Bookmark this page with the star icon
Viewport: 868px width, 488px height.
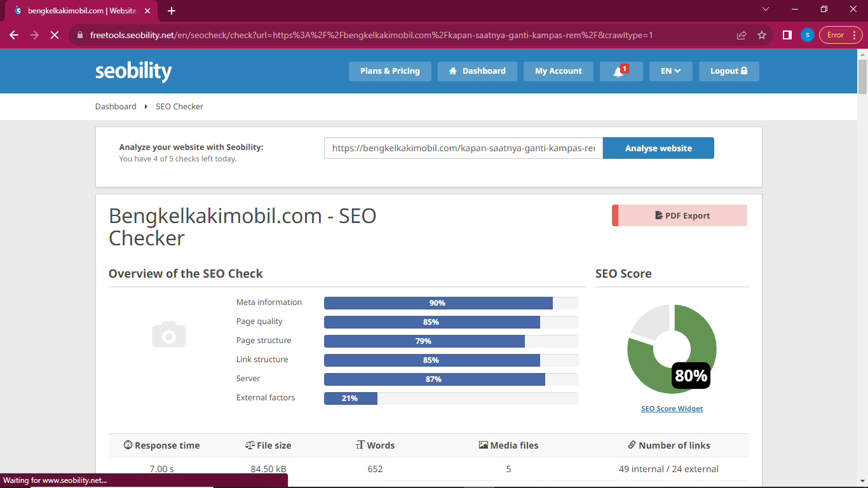point(762,35)
